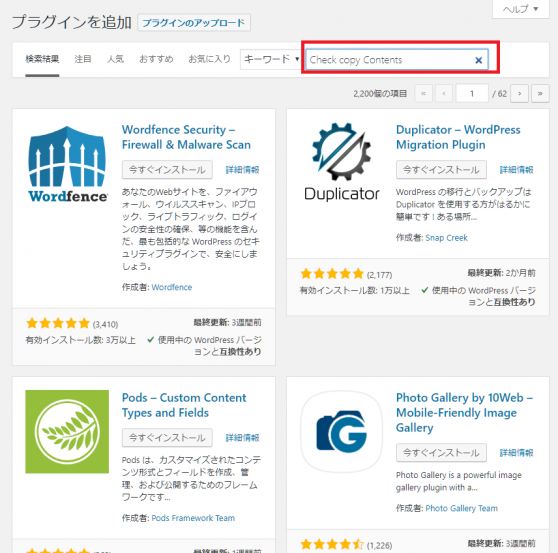This screenshot has width=558, height=553.
Task: Install the Pods plugin now
Action: pos(167,438)
